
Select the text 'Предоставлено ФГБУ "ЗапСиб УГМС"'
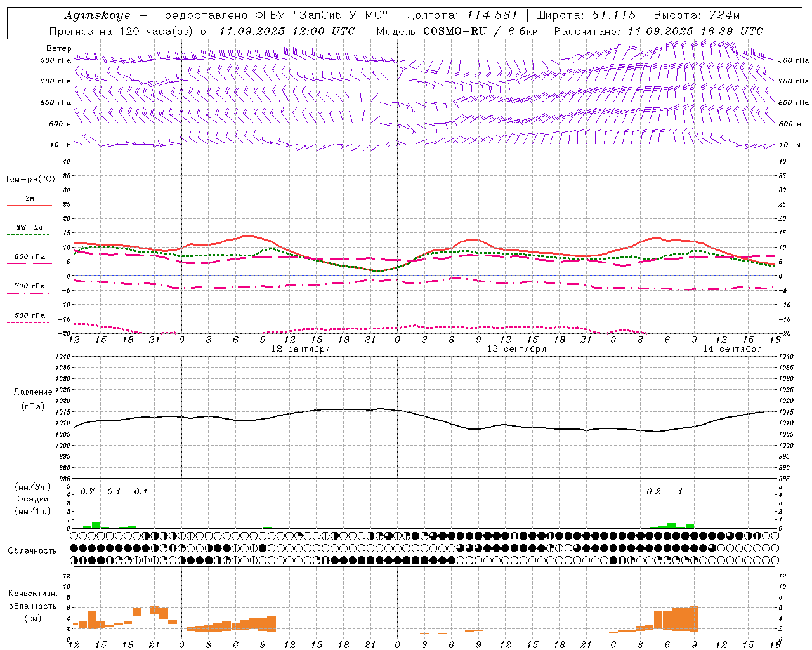tap(272, 15)
